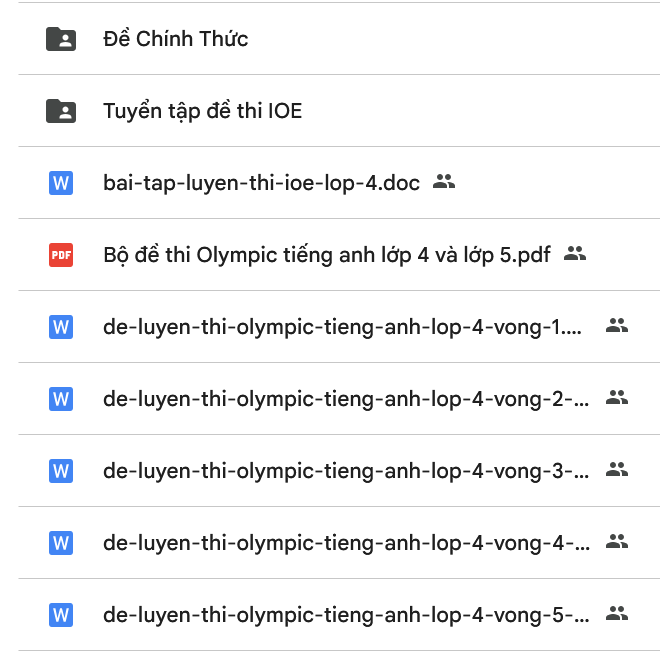
Task: Open Bộ đề thi Olympic tiếng anh PDF file
Action: click(327, 255)
